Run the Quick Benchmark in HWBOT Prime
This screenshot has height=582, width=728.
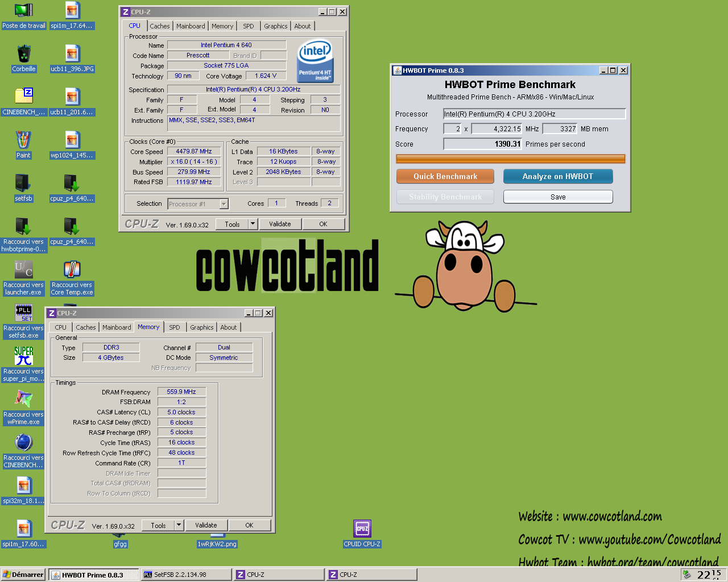[445, 176]
